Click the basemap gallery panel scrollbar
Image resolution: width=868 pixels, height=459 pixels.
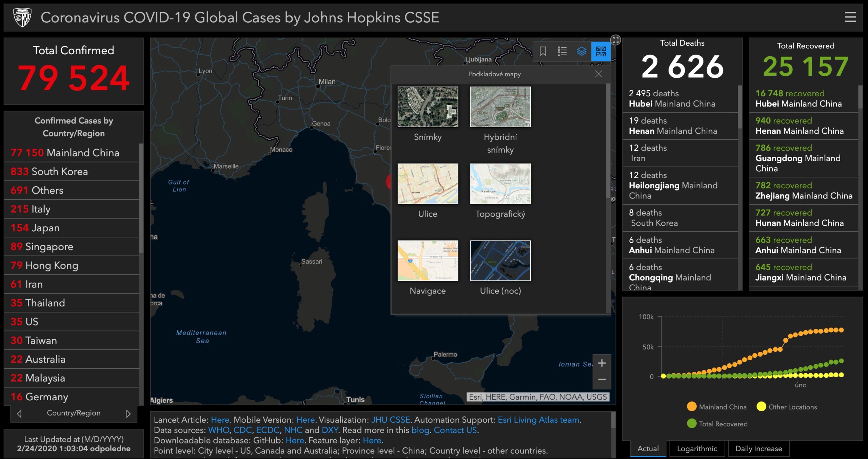(608, 141)
